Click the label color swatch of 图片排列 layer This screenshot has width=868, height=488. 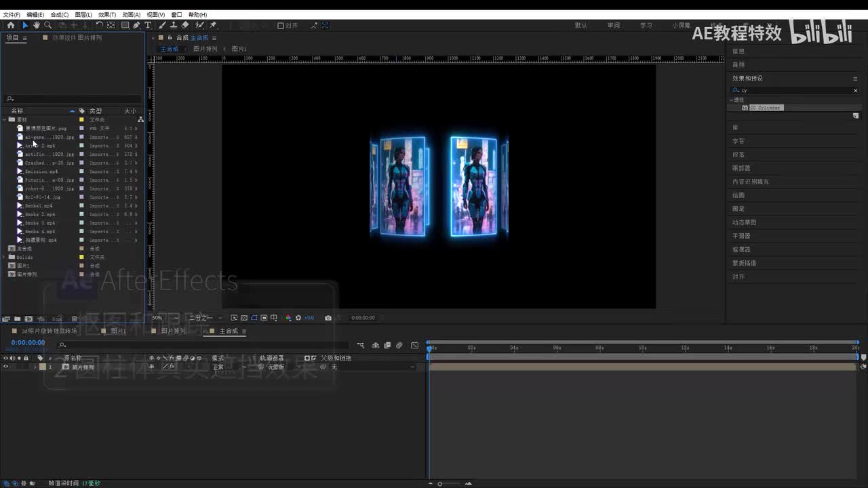[42, 367]
